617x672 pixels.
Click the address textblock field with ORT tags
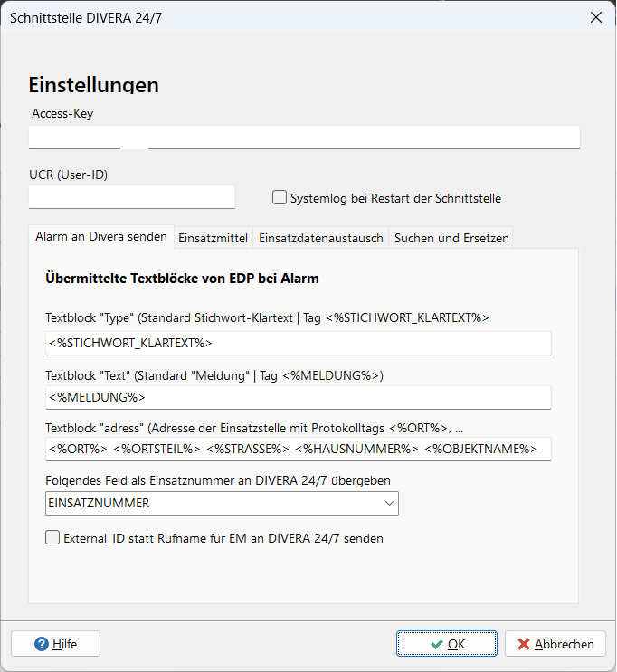298,450
